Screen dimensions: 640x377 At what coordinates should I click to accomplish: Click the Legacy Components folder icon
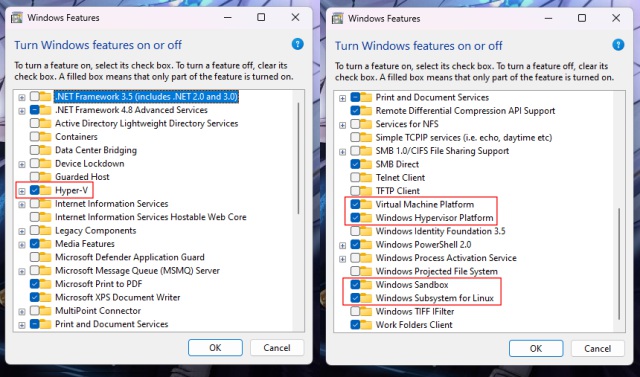click(45, 231)
